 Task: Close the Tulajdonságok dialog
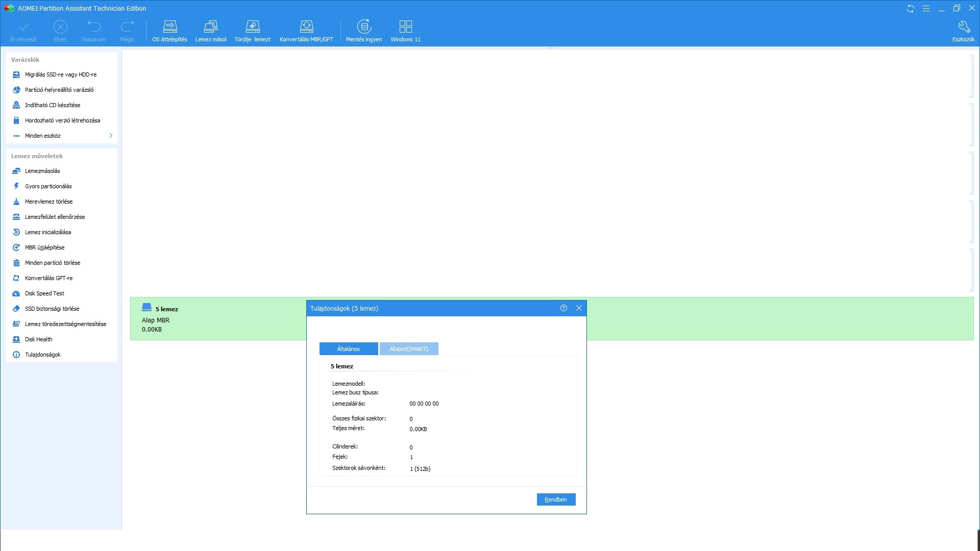579,308
